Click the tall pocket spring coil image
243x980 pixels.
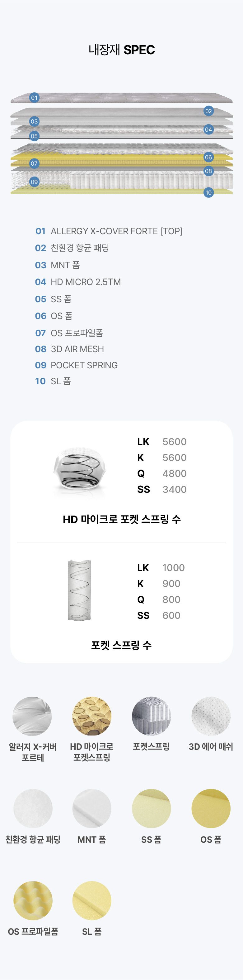pos(79,590)
